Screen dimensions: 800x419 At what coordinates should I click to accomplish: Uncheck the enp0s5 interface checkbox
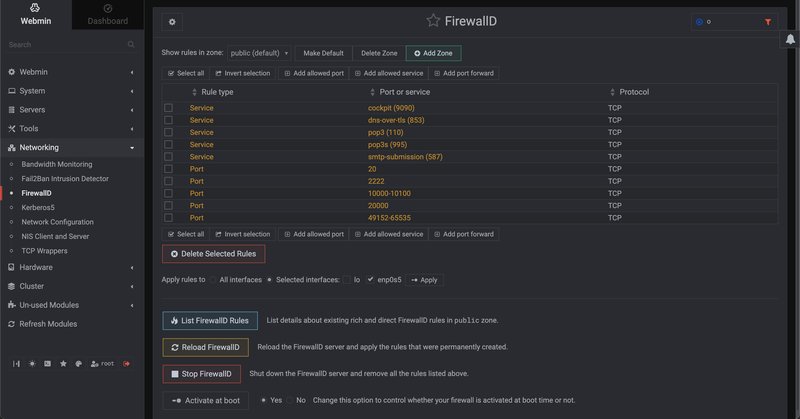pyautogui.click(x=371, y=280)
